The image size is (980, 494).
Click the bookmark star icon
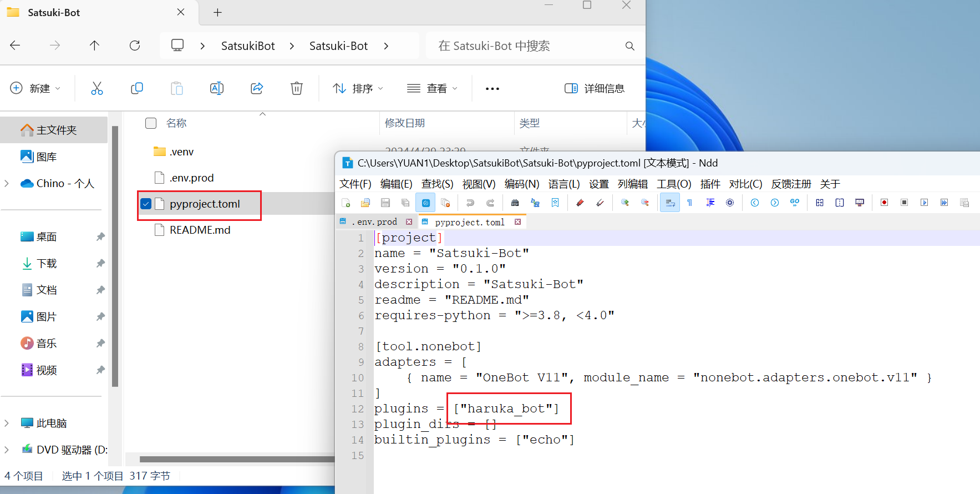(555, 203)
